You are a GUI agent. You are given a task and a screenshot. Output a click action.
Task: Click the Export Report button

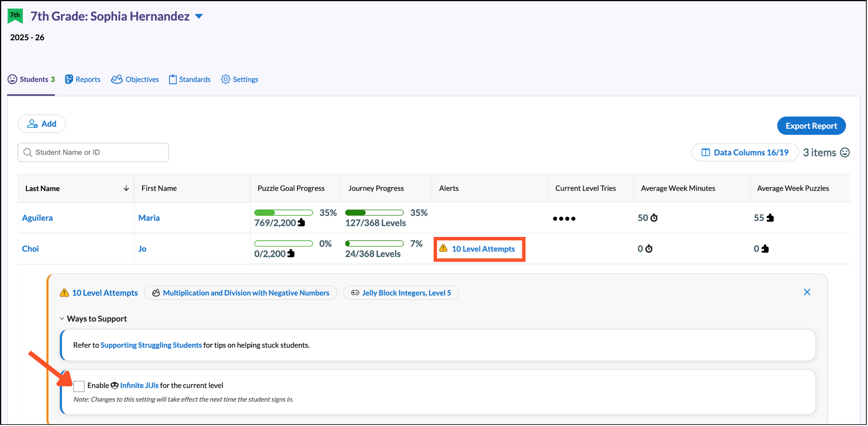point(811,126)
